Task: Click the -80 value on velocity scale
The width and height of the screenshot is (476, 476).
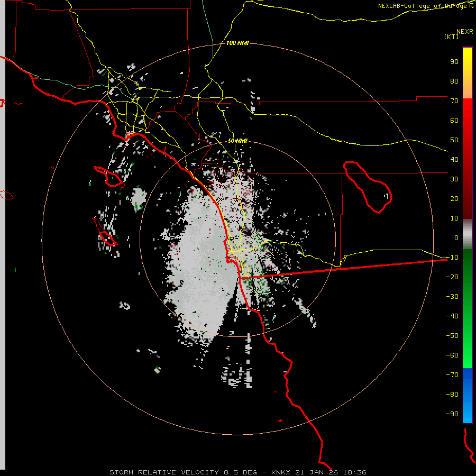Action: coord(452,395)
